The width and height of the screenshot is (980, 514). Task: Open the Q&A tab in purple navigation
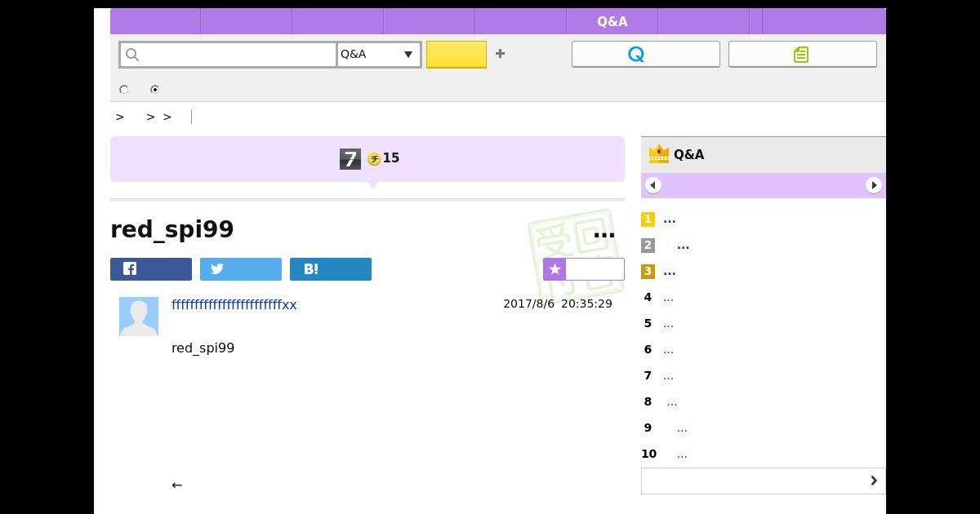point(612,22)
